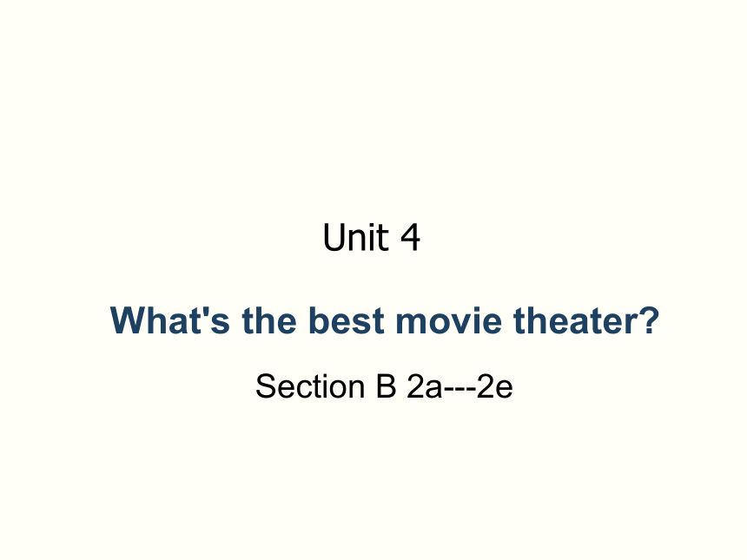Click the "Unit 4" title line
747x560 pixels.
click(x=372, y=237)
